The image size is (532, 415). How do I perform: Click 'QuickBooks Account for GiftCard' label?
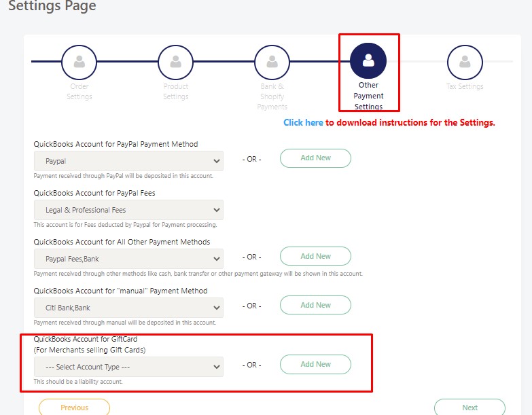[86, 339]
